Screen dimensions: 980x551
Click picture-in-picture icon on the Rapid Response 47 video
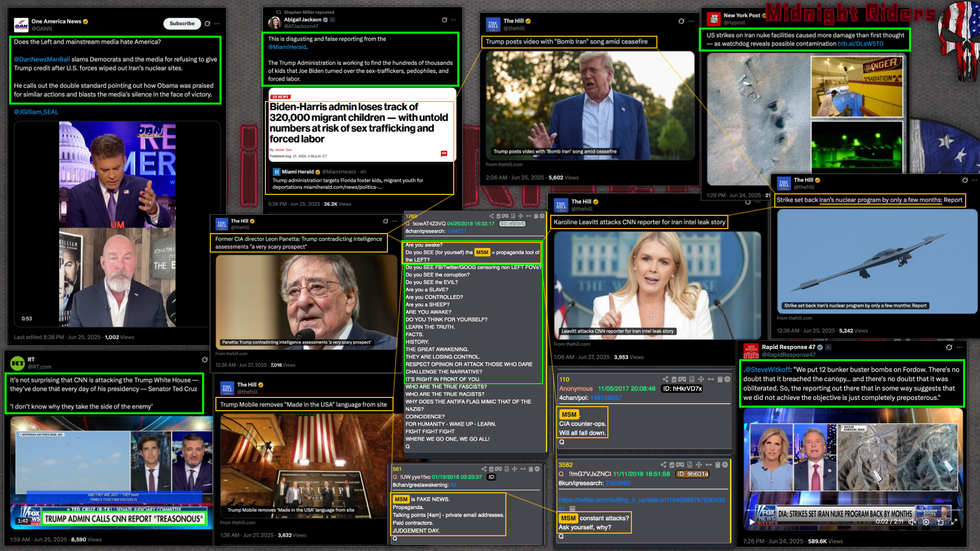(x=940, y=522)
